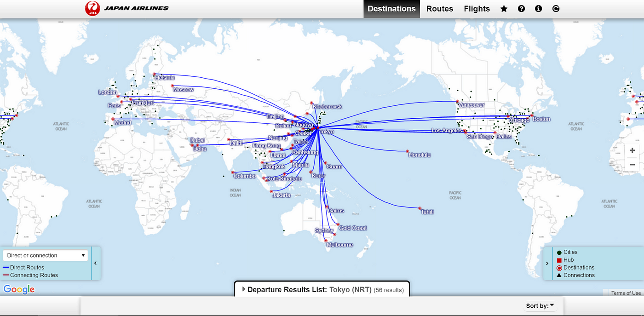The image size is (644, 316).
Task: Click the Destinations legend entry
Action: (x=575, y=268)
